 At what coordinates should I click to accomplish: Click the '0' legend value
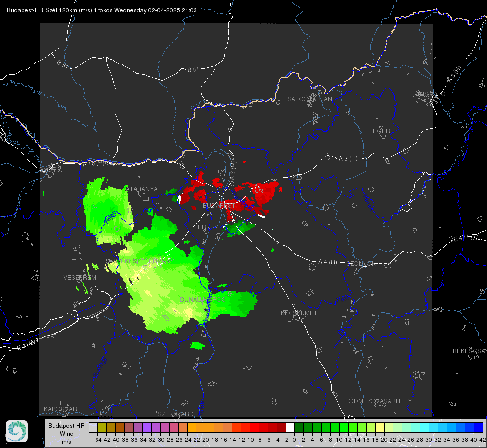click(294, 440)
